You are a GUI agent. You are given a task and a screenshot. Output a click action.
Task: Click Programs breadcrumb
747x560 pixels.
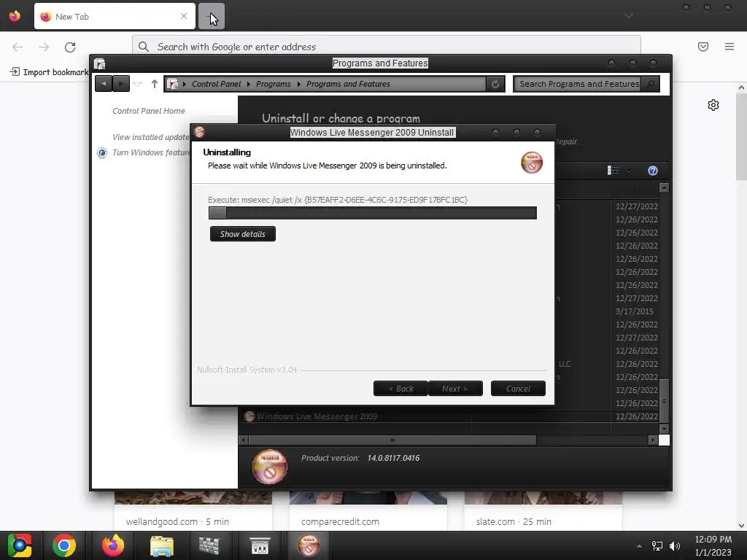pyautogui.click(x=273, y=84)
